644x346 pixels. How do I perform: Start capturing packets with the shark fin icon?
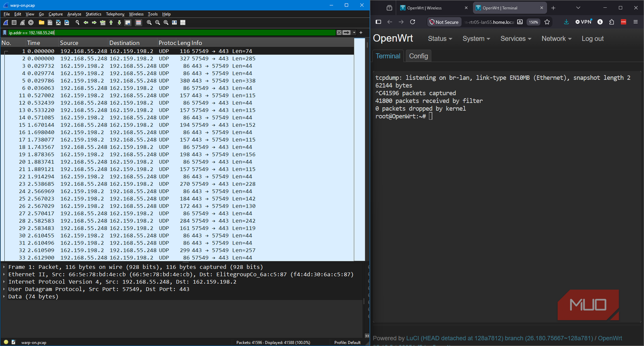click(x=6, y=23)
